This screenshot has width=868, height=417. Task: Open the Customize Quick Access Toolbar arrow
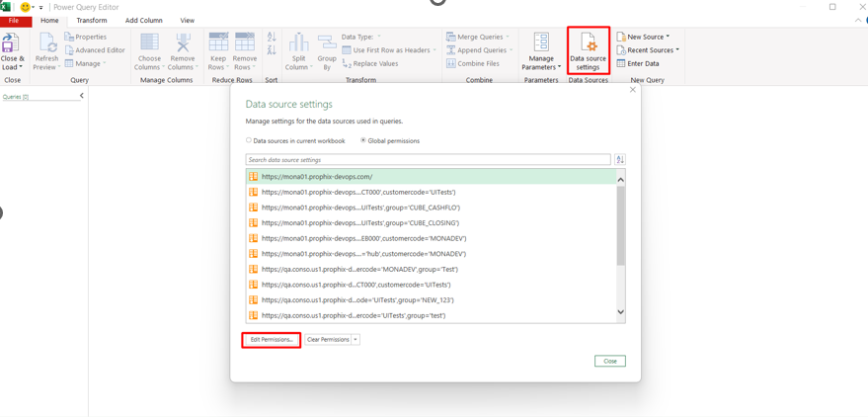(x=40, y=8)
